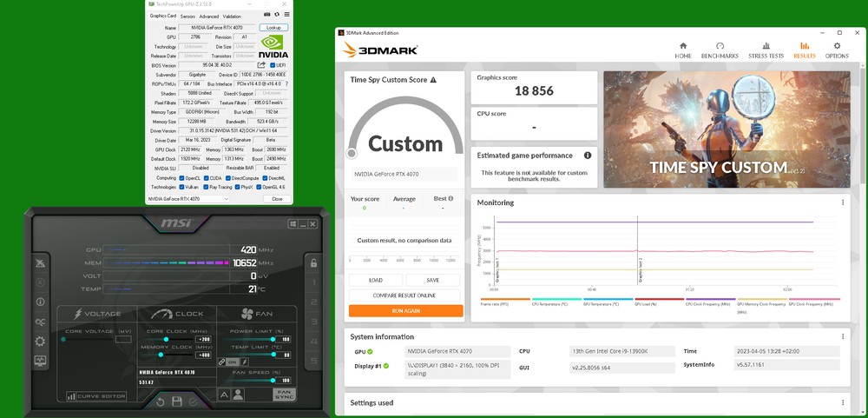Open the Afterburner CURVE EDITOR button
This screenshot has width=868, height=418.
[x=97, y=396]
